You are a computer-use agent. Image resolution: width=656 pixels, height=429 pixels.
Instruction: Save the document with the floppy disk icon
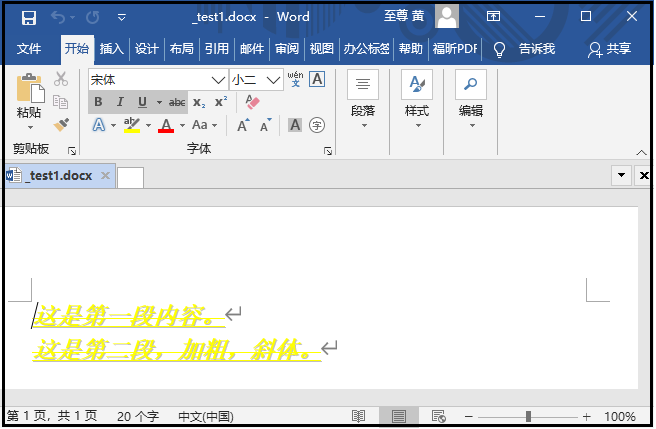click(x=29, y=18)
